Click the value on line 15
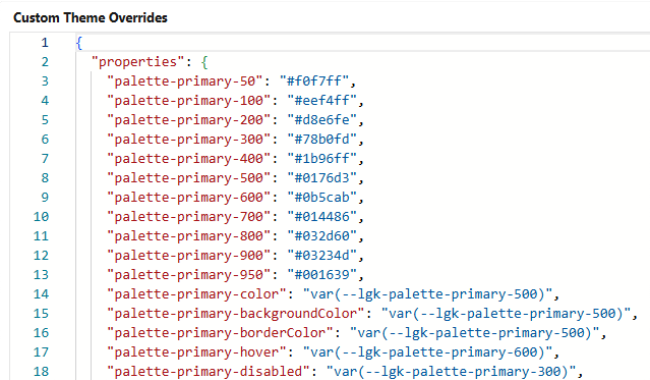 point(506,314)
